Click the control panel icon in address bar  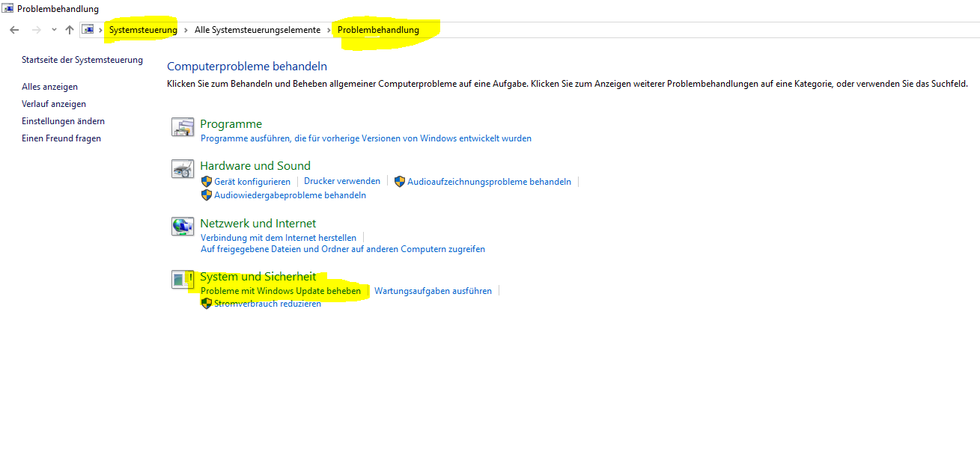[88, 30]
